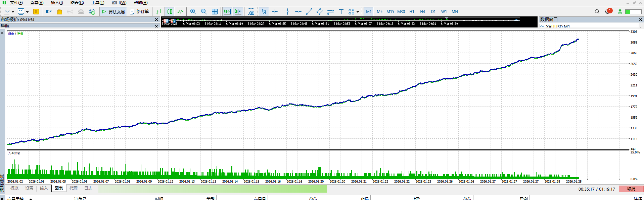Click the yellow dollar symbols icon
This screenshot has height=200, width=644.
[36, 12]
